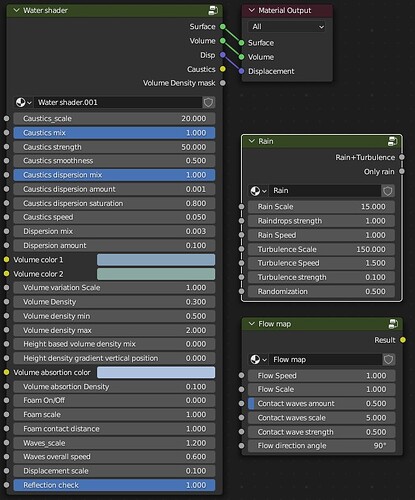Click the Caustics yellow output socket
Image resolution: width=415 pixels, height=500 pixels.
(223, 69)
